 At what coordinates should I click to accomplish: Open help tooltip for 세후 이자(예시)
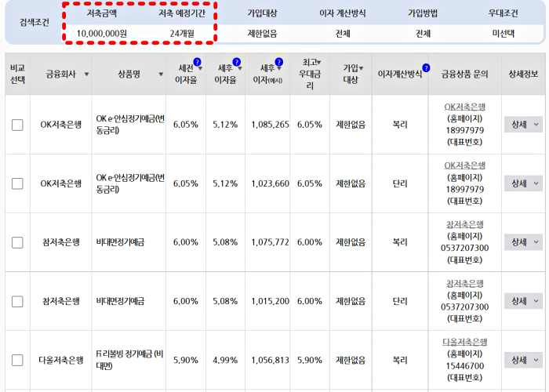(x=278, y=62)
